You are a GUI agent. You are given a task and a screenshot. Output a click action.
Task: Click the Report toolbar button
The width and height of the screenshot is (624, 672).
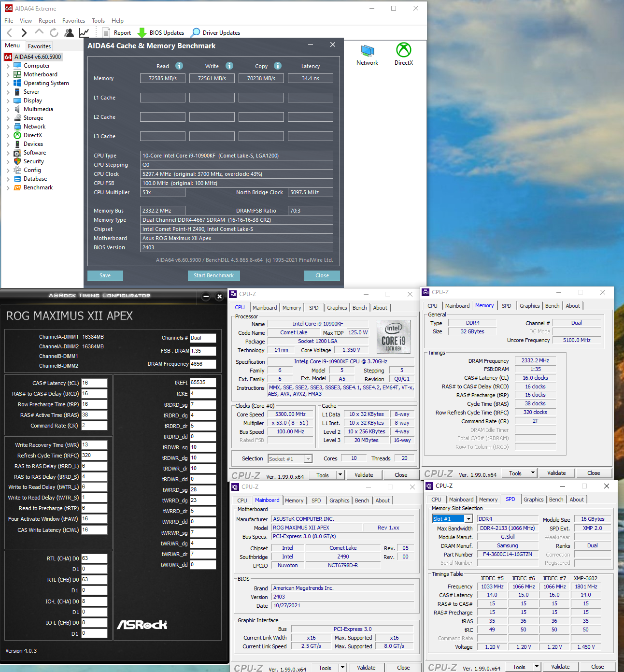pyautogui.click(x=116, y=32)
